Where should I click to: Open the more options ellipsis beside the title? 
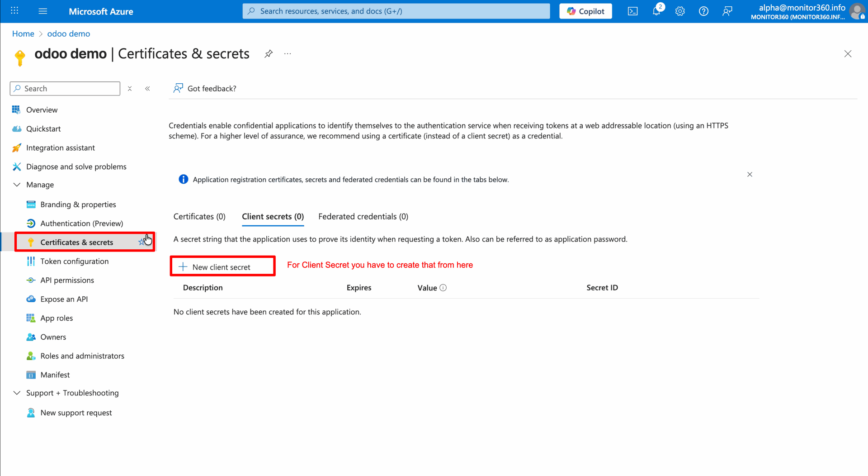point(288,54)
